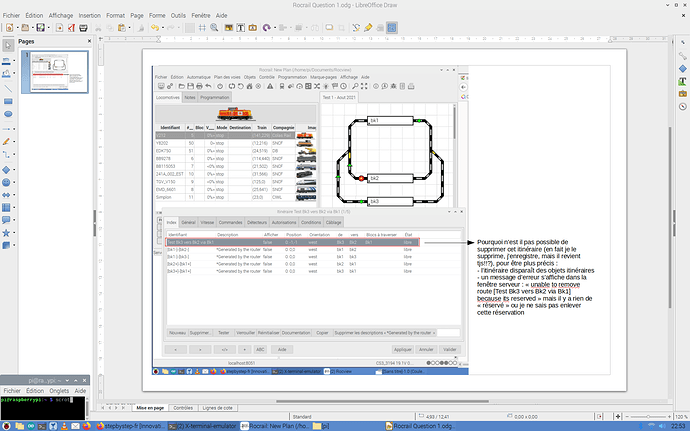Open the Undo history dropdown arrow
The image size is (690, 431).
162,28
